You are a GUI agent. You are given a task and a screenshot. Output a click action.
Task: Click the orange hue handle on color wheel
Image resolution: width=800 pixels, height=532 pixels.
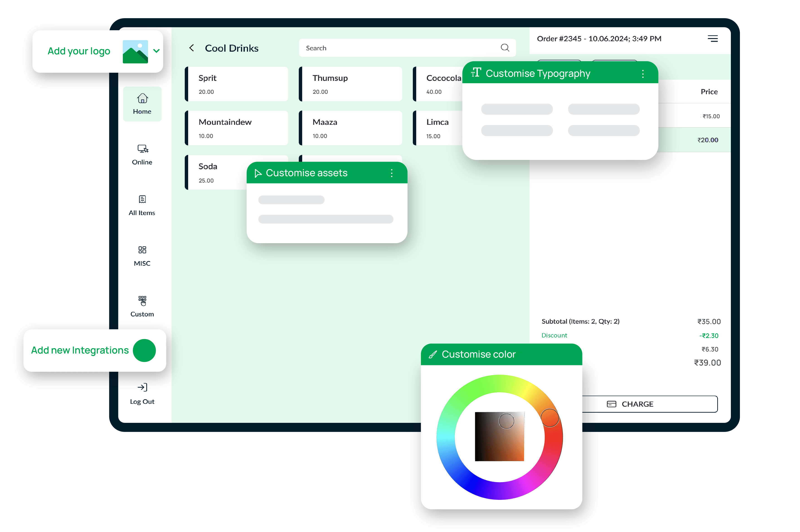tap(550, 418)
